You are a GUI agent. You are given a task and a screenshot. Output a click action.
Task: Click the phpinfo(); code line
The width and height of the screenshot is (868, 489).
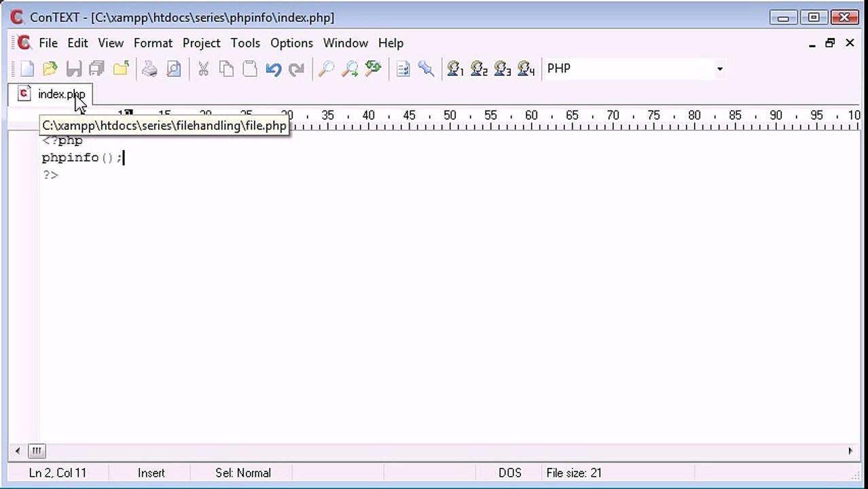click(x=82, y=158)
